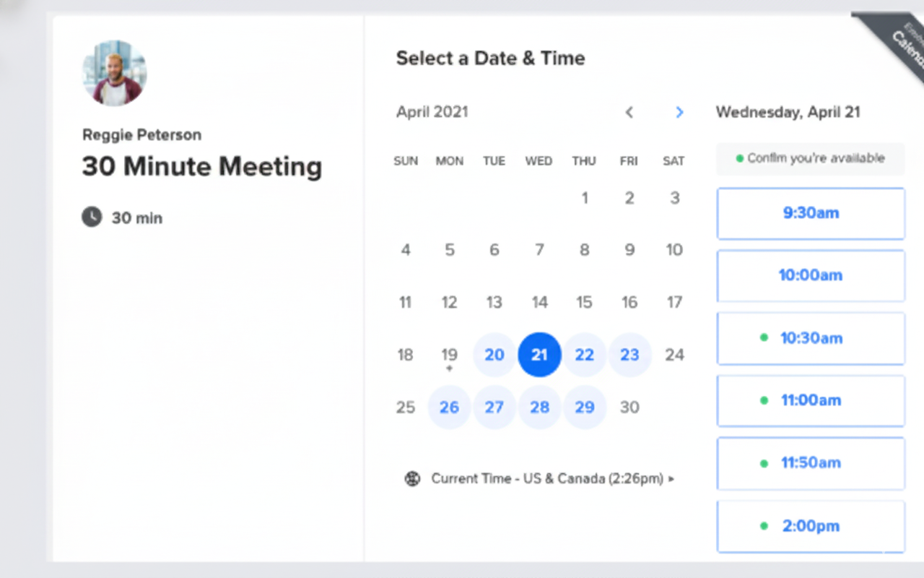Click the selected date April 21
Viewport: 924px width, 578px height.
(x=539, y=355)
